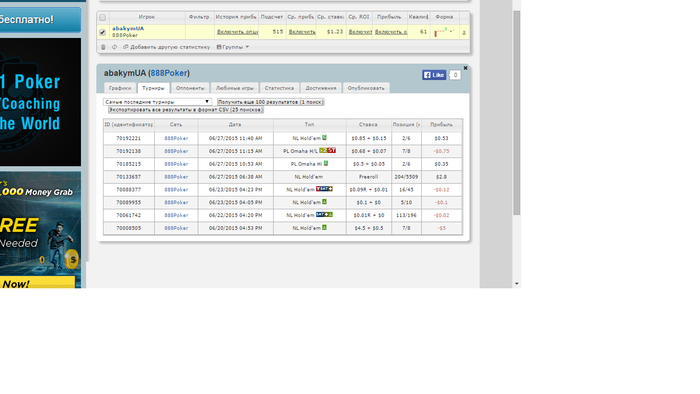Click the refresh icon beside the trash icon
700x394 pixels.
tap(114, 47)
